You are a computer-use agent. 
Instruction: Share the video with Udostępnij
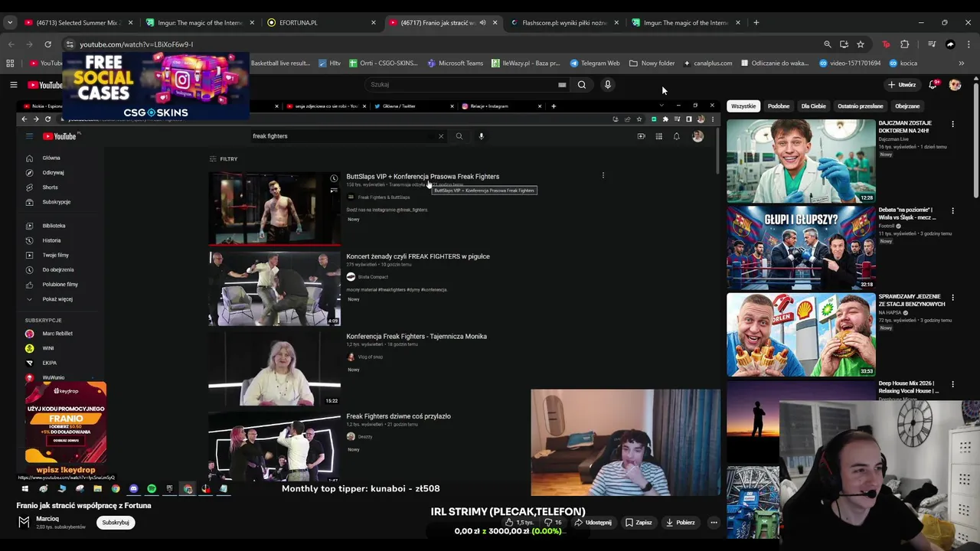point(593,523)
